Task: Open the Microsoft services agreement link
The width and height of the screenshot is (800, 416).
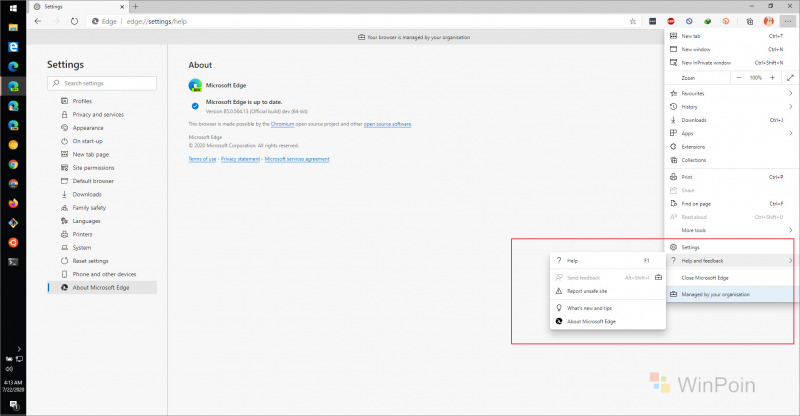Action: 297,159
